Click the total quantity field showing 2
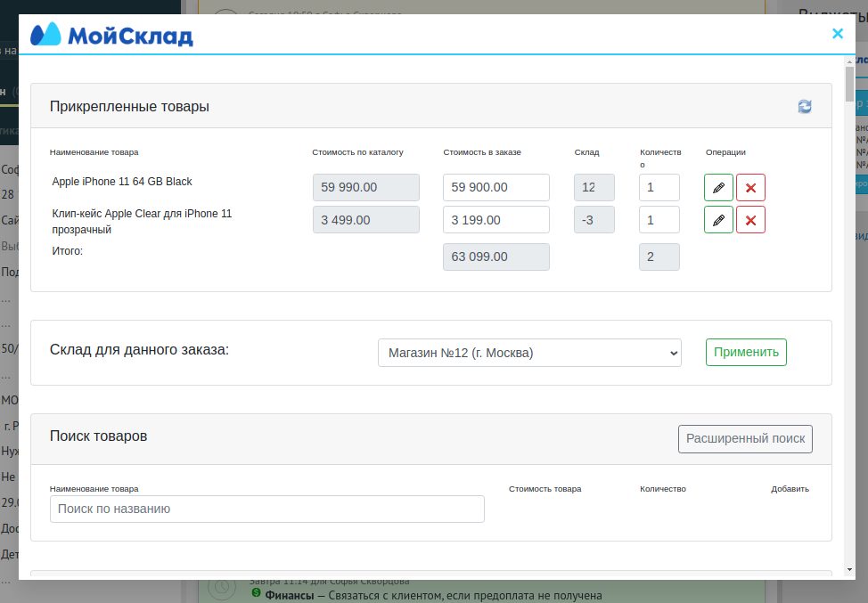The image size is (868, 603). click(659, 257)
